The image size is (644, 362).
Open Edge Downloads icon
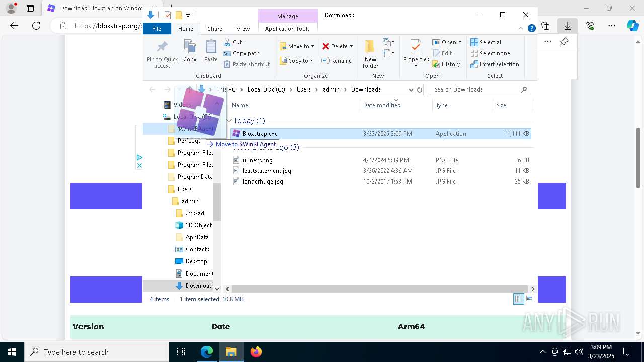tap(568, 26)
